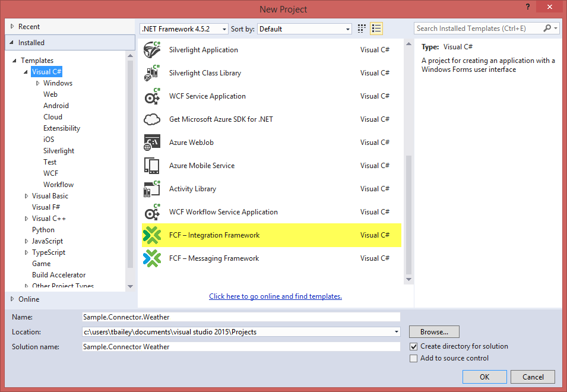This screenshot has height=392, width=567.
Task: Select the Azure WebJob console icon
Action: 152,143
